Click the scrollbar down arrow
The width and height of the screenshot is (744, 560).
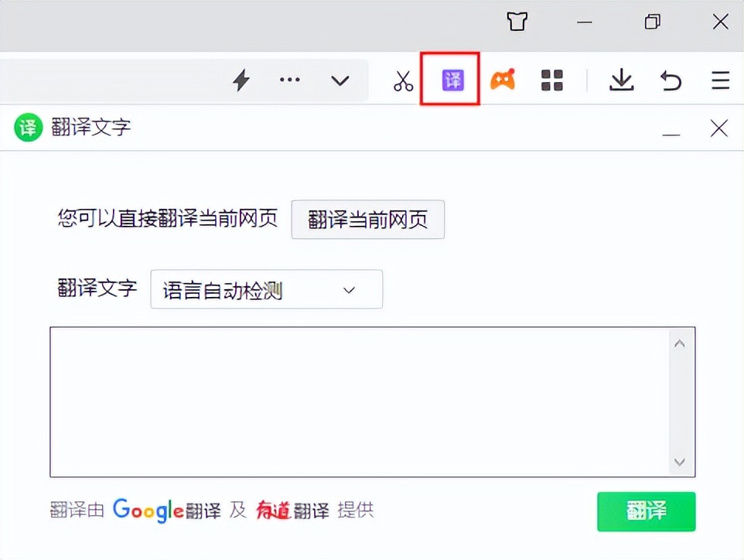pos(679,462)
